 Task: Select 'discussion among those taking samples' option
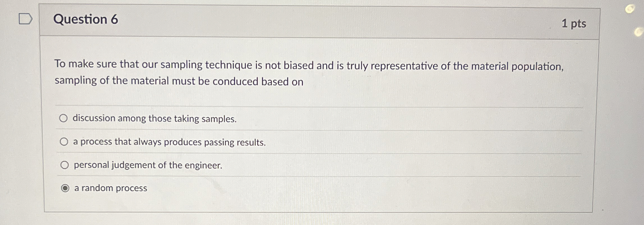click(64, 119)
